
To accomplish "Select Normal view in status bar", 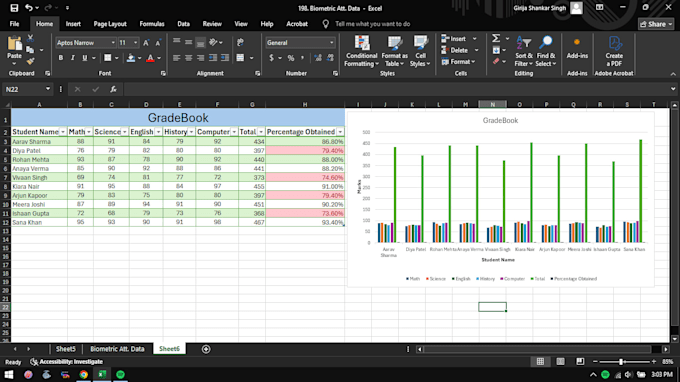I will [540, 362].
